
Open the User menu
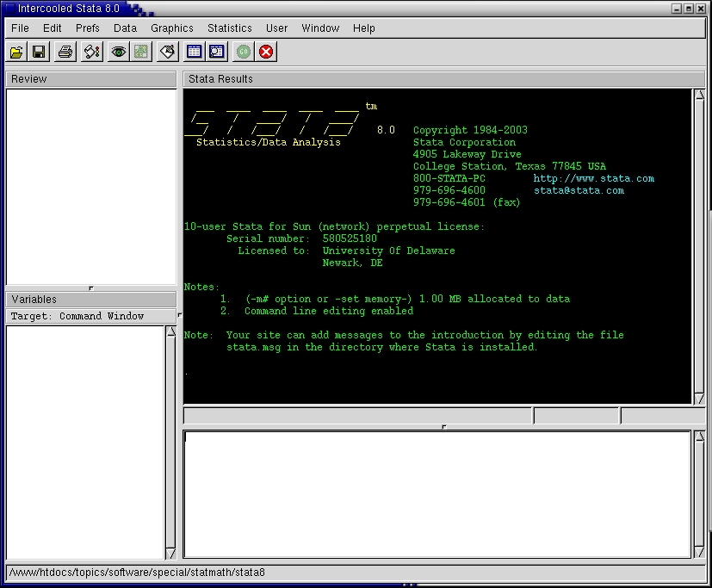pyautogui.click(x=277, y=28)
